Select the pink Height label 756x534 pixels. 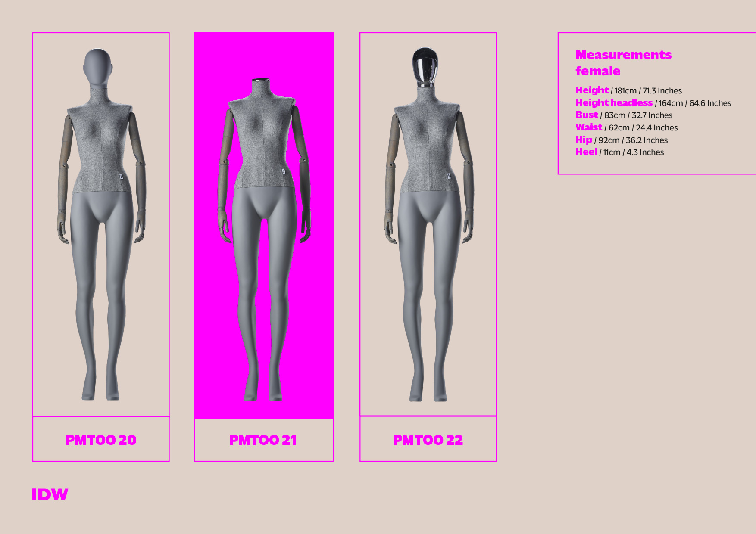coord(592,90)
